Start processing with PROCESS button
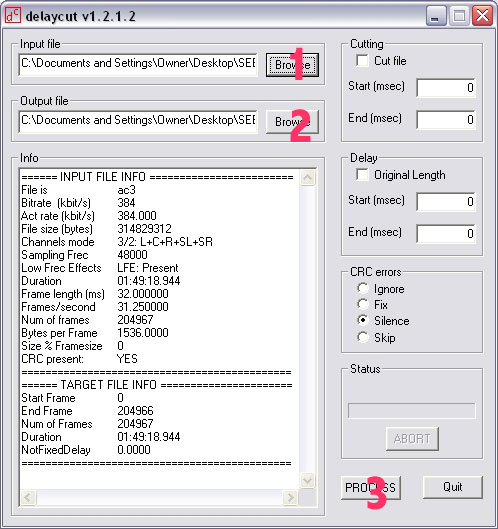 click(x=370, y=488)
